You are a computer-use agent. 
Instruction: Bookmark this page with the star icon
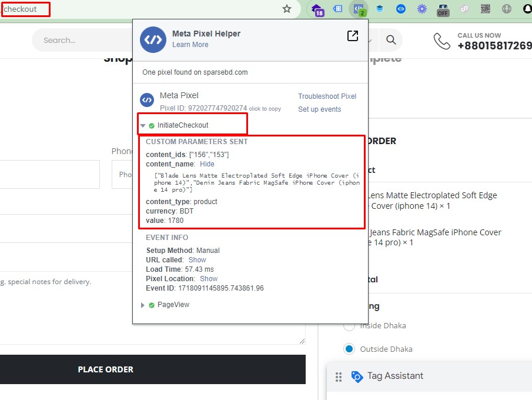point(287,9)
